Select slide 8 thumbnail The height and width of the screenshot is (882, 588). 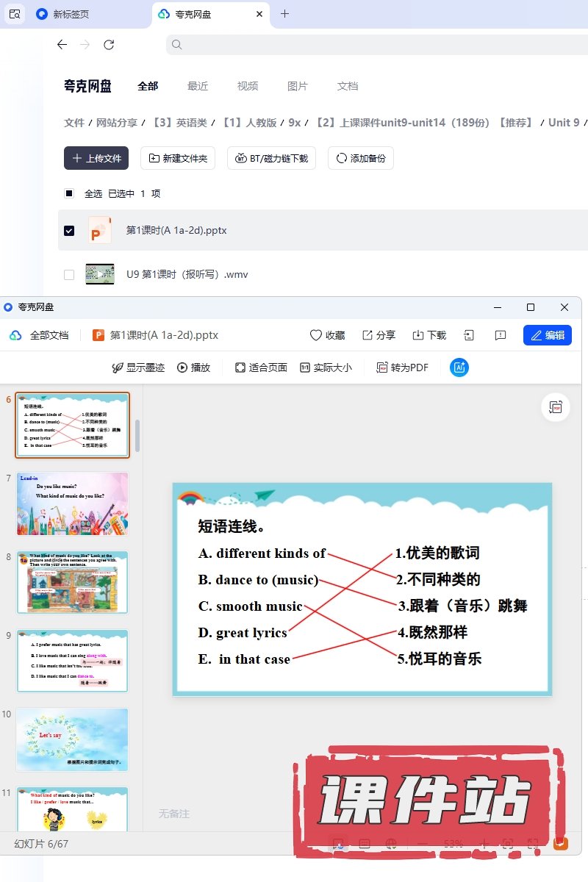click(x=72, y=582)
